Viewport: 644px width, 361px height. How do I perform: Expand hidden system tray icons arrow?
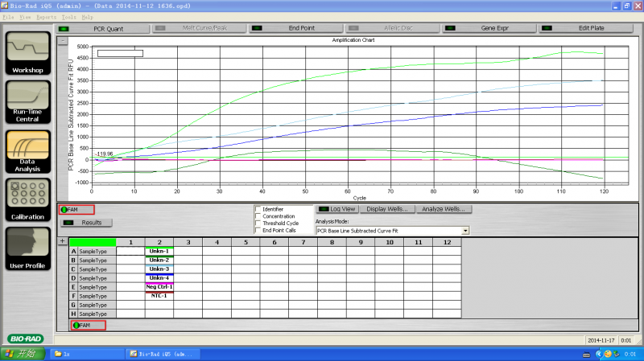(598, 354)
